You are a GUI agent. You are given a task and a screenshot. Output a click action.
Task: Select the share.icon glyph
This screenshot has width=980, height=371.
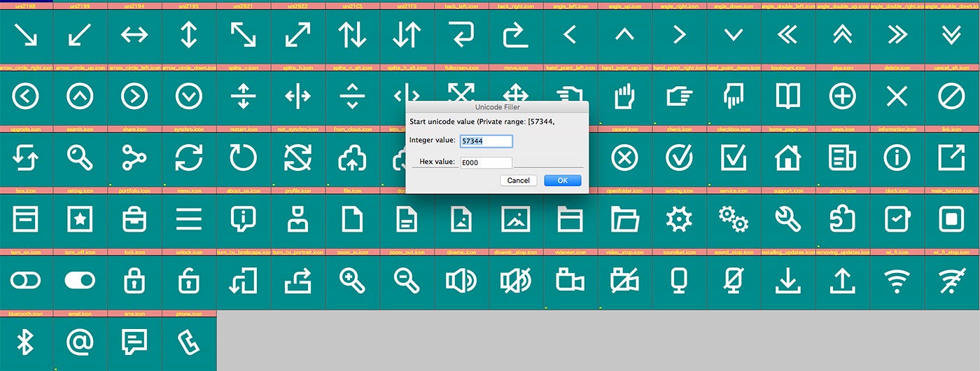(134, 158)
